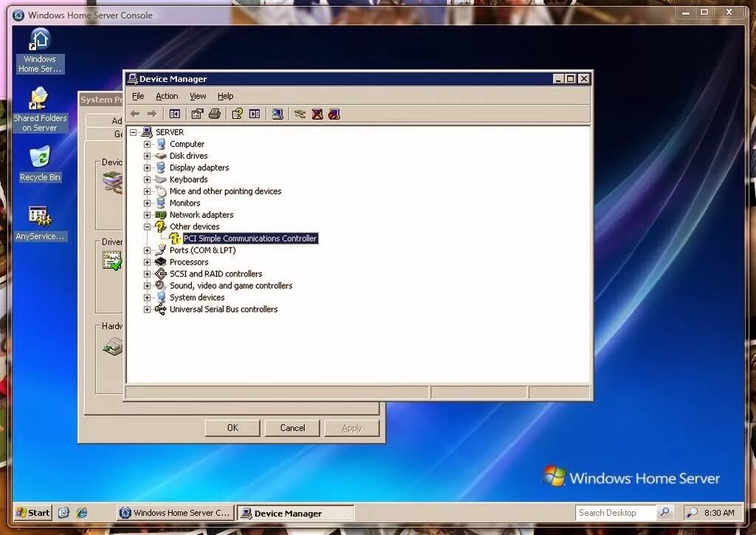Scan for hardware changes toolbar icon

(278, 114)
